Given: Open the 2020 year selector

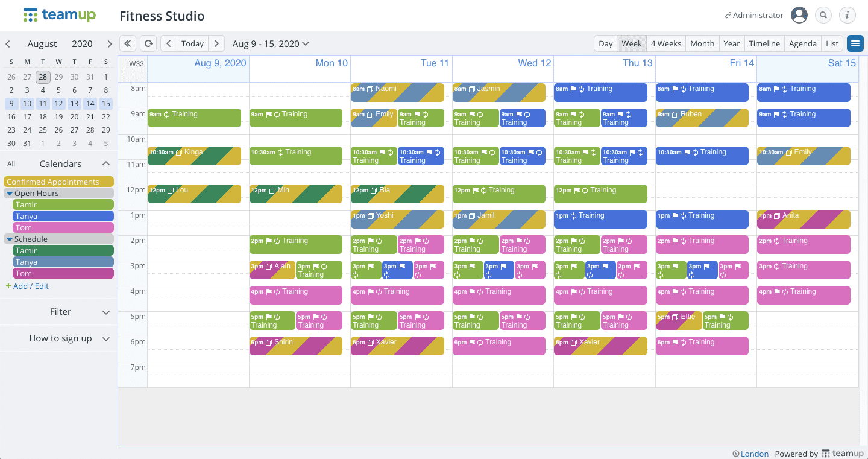Looking at the screenshot, I should click(x=83, y=44).
